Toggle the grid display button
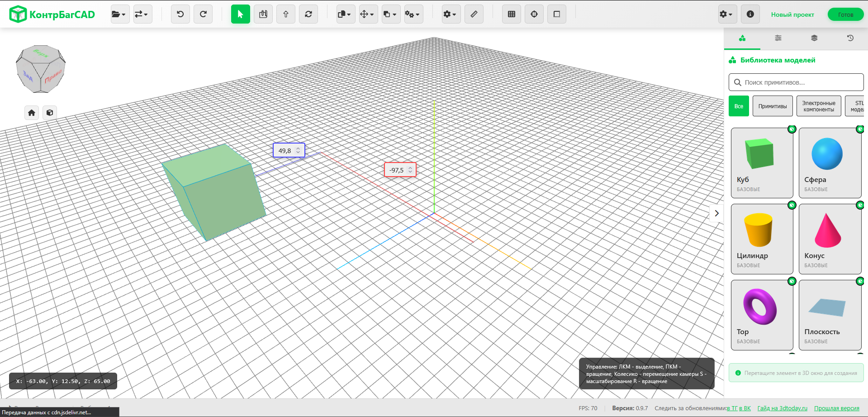Image resolution: width=868 pixels, height=417 pixels. [511, 14]
